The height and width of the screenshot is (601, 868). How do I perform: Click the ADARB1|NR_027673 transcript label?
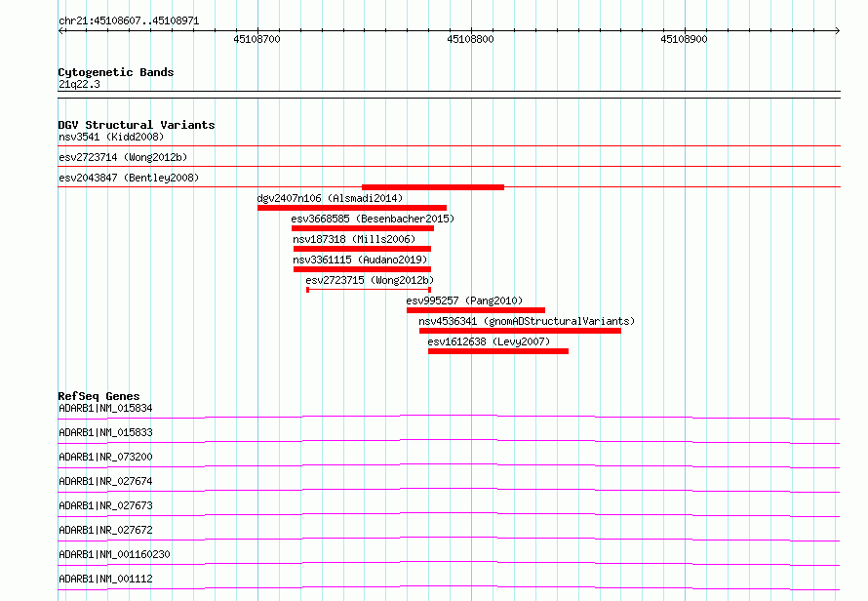click(x=105, y=505)
